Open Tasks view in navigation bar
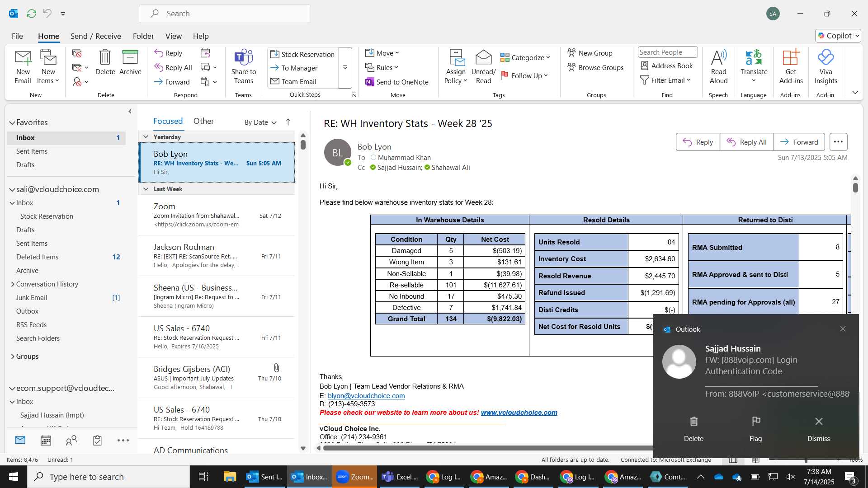This screenshot has width=868, height=488. (97, 440)
